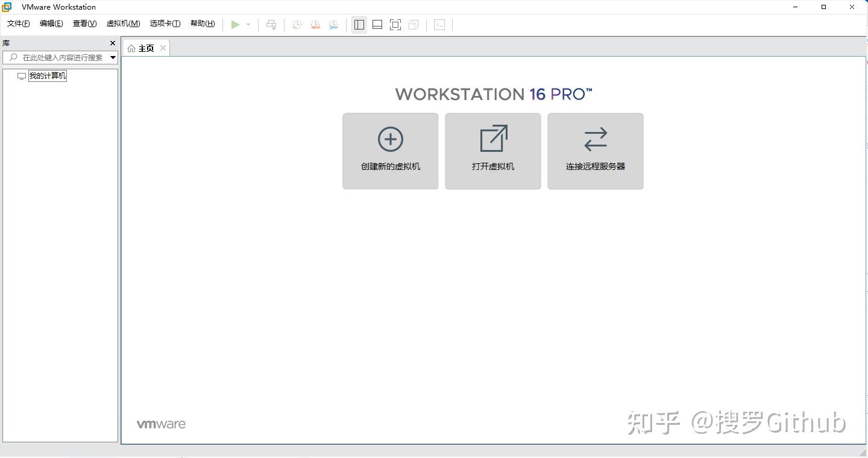Expand the library search filter dropdown

coord(113,58)
